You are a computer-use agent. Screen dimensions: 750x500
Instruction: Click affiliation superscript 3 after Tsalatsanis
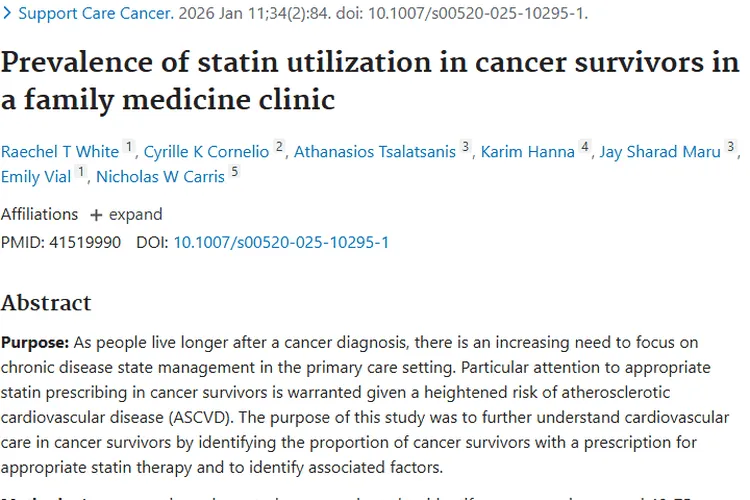[x=465, y=148]
